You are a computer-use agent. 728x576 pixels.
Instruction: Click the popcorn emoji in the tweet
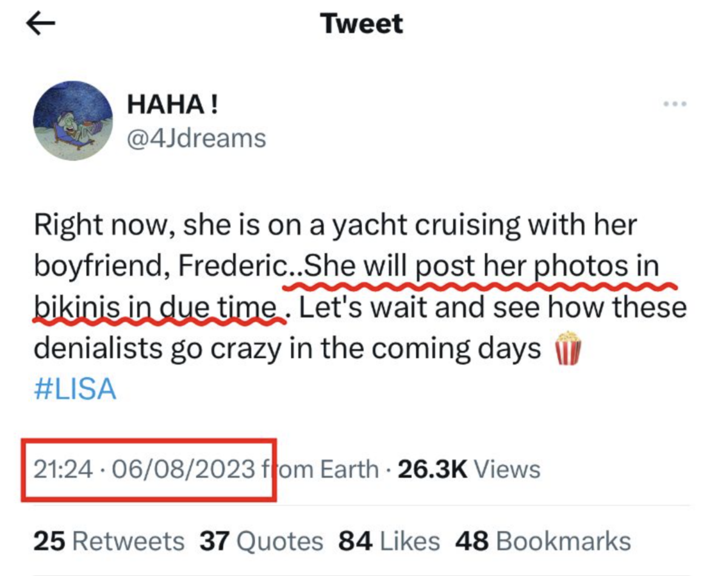[568, 348]
